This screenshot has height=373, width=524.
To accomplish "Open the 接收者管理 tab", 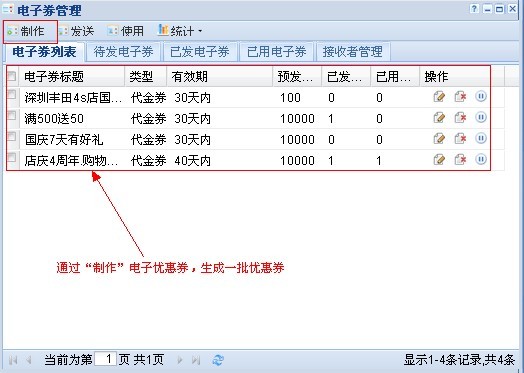I will click(353, 52).
